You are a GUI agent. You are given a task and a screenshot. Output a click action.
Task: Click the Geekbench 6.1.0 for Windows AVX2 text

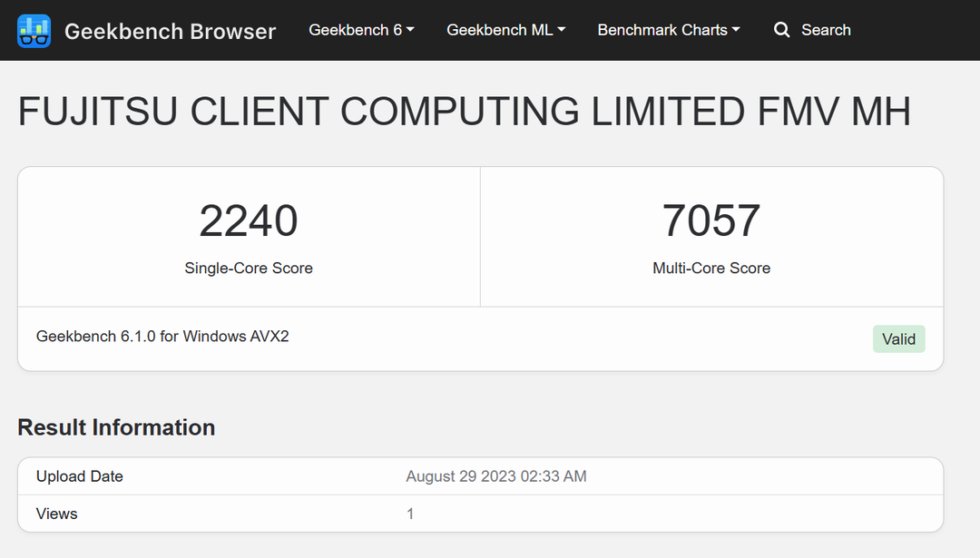pos(162,337)
